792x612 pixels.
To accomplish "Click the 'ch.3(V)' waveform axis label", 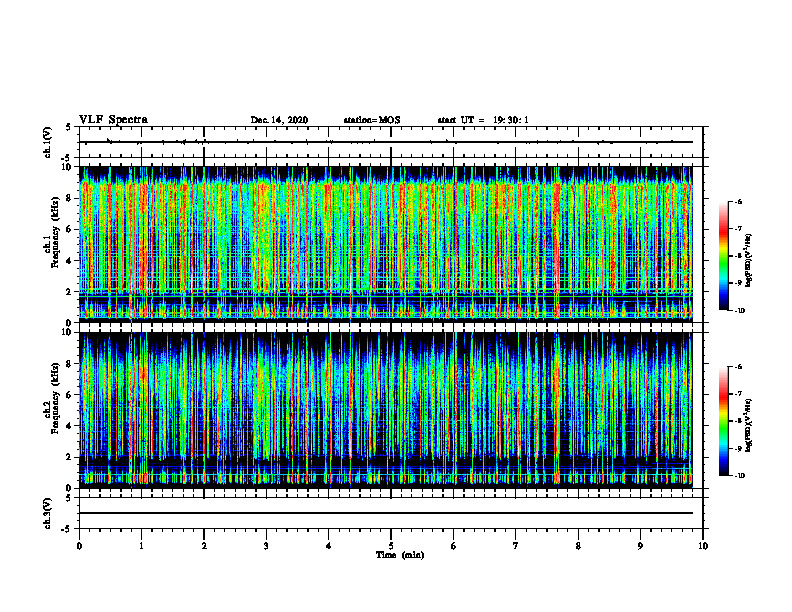I will coord(47,513).
